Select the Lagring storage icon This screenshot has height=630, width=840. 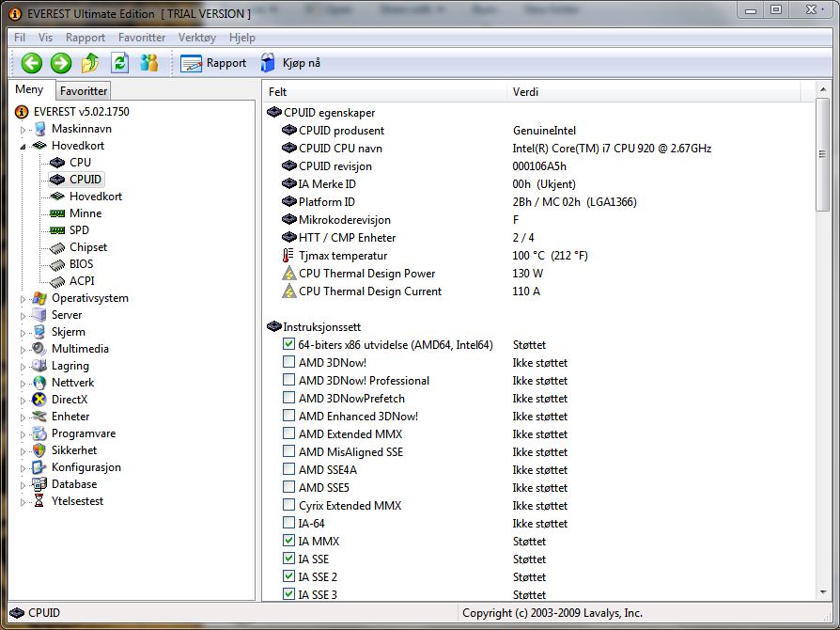coord(39,366)
